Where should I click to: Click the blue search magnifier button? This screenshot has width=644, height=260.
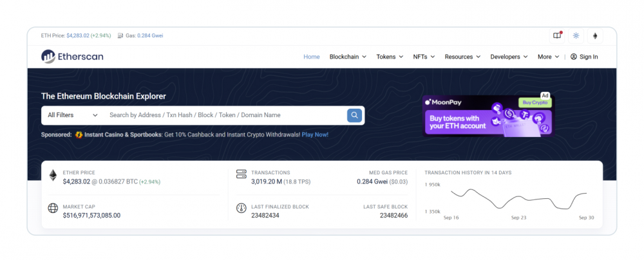(354, 115)
